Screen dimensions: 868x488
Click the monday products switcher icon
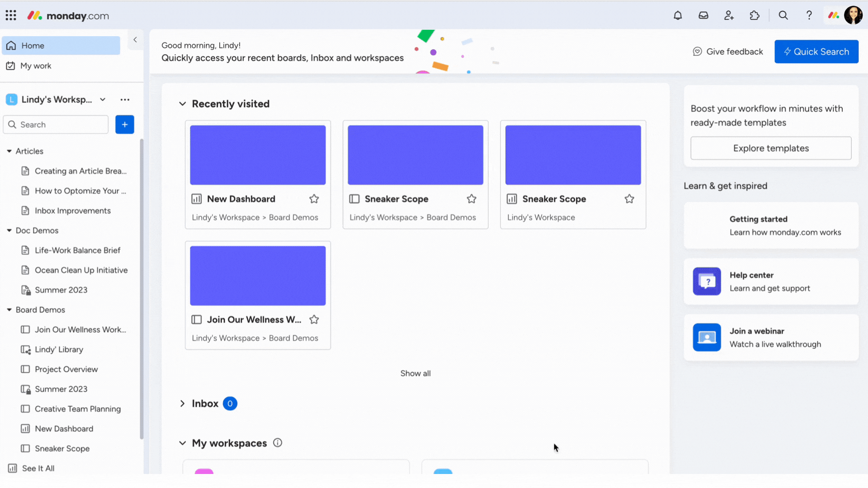[833, 15]
